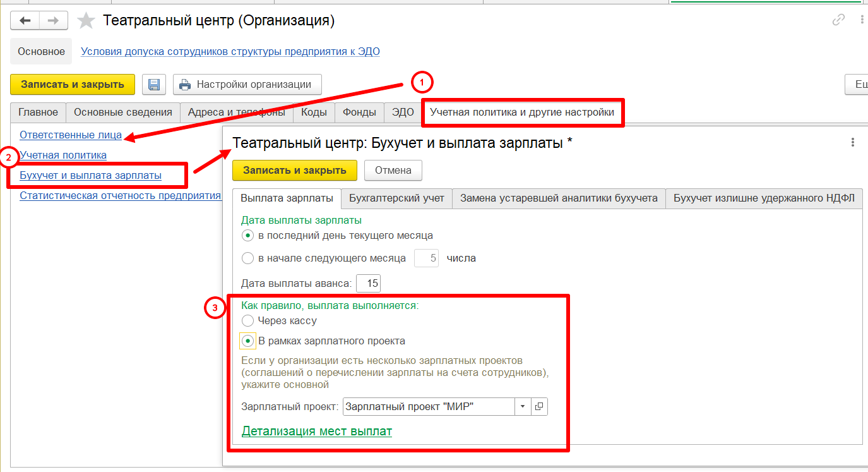Open the Адреса и телефоны tab
Viewport: 868px width, 472px height.
(237, 112)
